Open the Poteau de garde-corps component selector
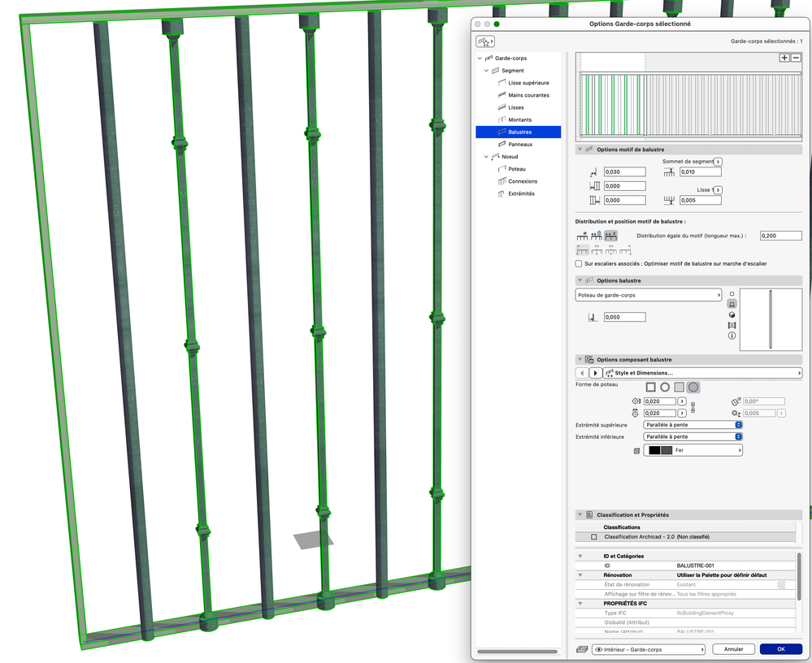This screenshot has width=812, height=663. pyautogui.click(x=649, y=295)
